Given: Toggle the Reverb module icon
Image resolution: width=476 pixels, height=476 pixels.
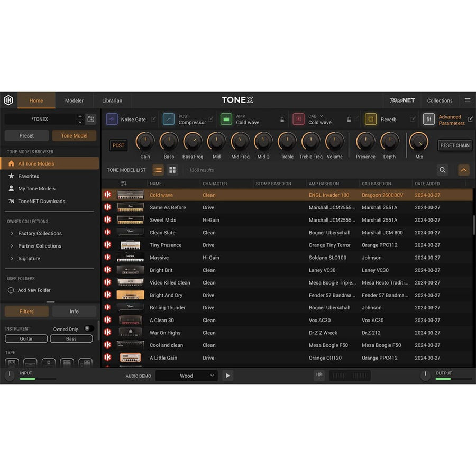Looking at the screenshot, I should pos(371,120).
